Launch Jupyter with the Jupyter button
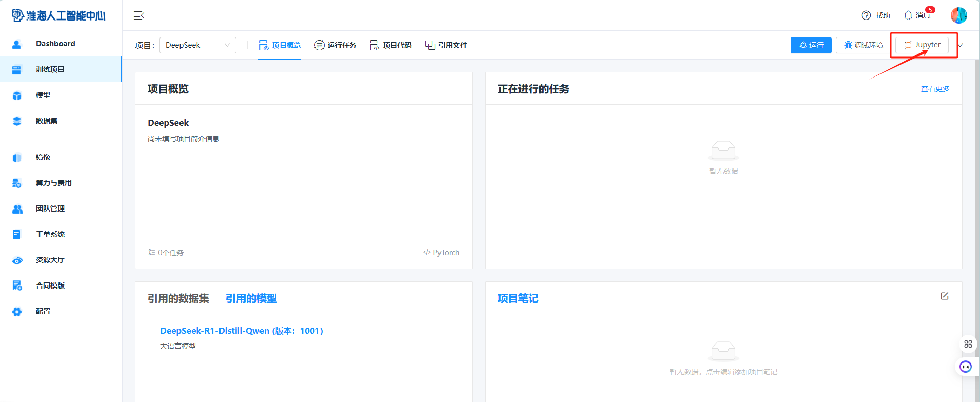980x402 pixels. pyautogui.click(x=922, y=45)
